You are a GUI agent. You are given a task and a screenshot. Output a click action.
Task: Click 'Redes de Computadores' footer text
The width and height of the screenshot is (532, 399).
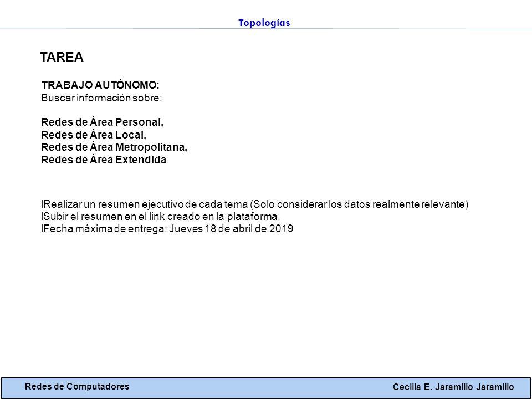[77, 386]
